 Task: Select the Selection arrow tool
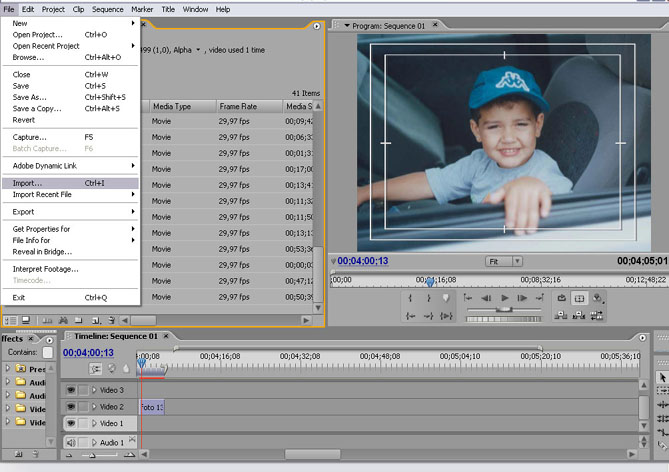pos(662,377)
